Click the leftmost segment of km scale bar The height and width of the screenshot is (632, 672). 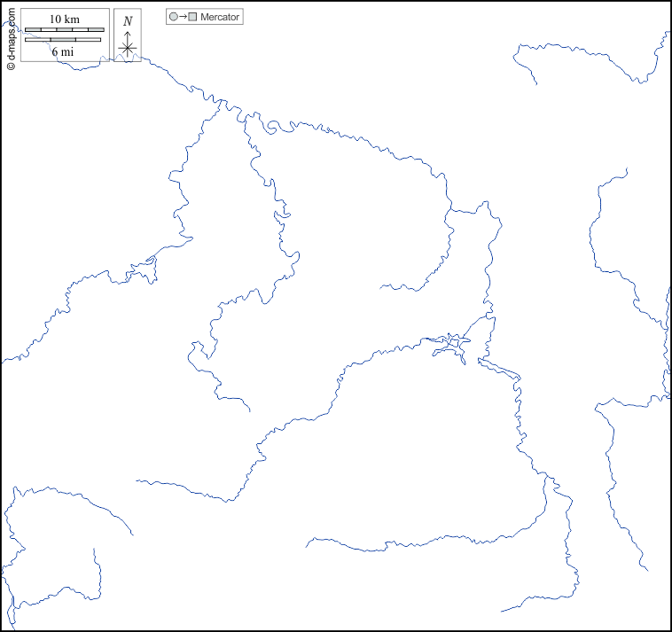click(35, 30)
